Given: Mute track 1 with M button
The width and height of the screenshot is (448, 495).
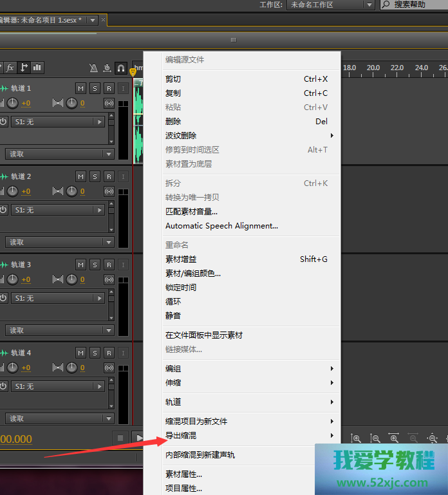Looking at the screenshot, I should tap(80, 88).
